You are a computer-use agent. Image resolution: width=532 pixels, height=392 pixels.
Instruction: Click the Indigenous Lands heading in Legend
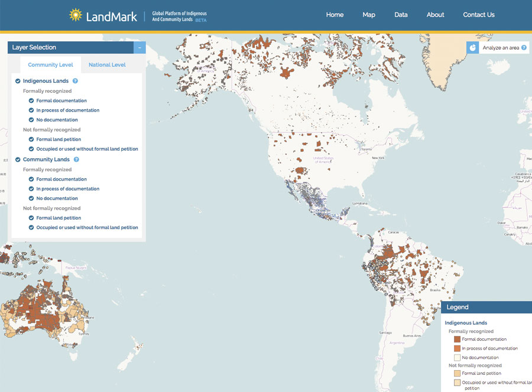(466, 323)
